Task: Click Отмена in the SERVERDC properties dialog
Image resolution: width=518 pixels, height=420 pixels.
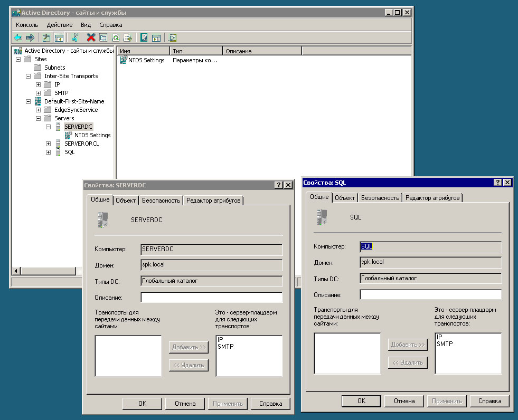Action: pos(185,404)
